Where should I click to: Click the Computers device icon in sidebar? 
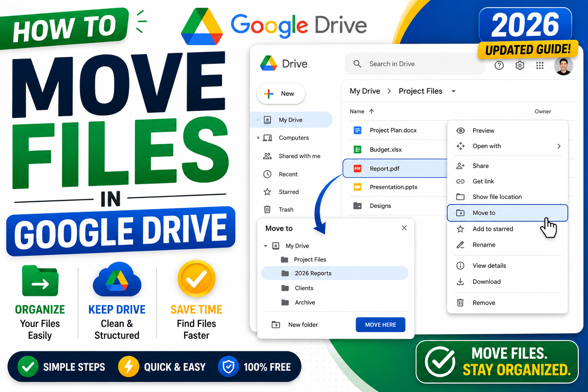pyautogui.click(x=267, y=138)
